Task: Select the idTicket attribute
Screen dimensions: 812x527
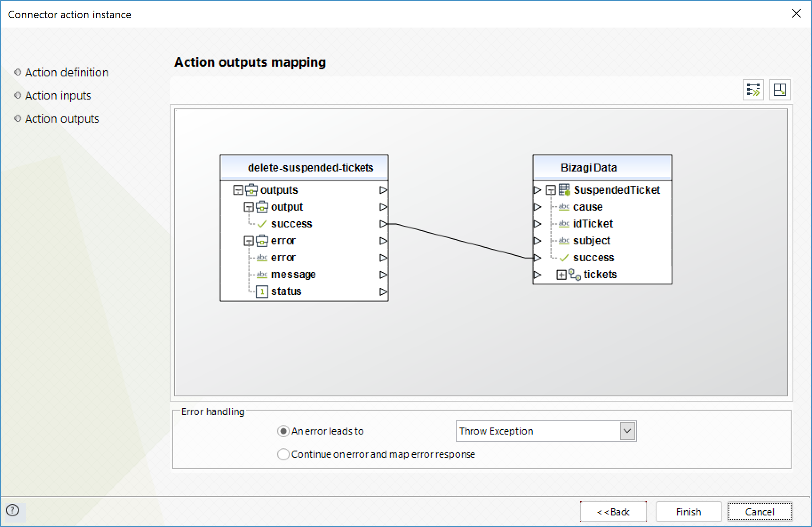Action: (x=593, y=224)
